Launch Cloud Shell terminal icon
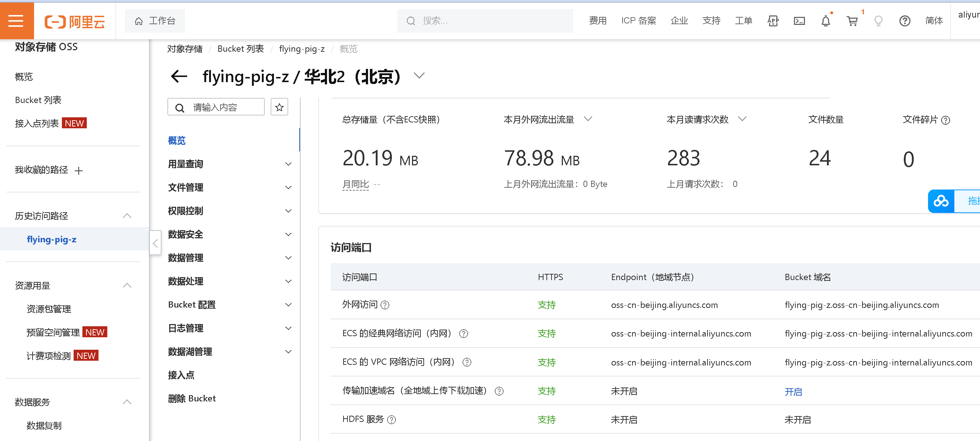The height and width of the screenshot is (441, 980). point(799,21)
